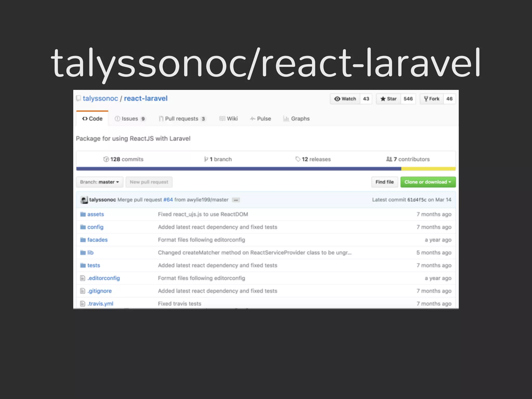Image resolution: width=532 pixels, height=399 pixels.
Task: View the 128 commits history
Action: click(x=123, y=159)
